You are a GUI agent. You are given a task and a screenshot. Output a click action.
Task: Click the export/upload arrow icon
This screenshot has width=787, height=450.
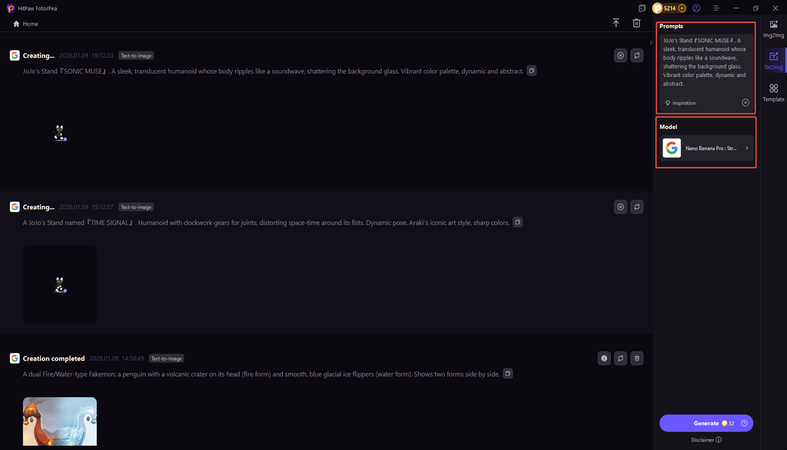(x=616, y=23)
